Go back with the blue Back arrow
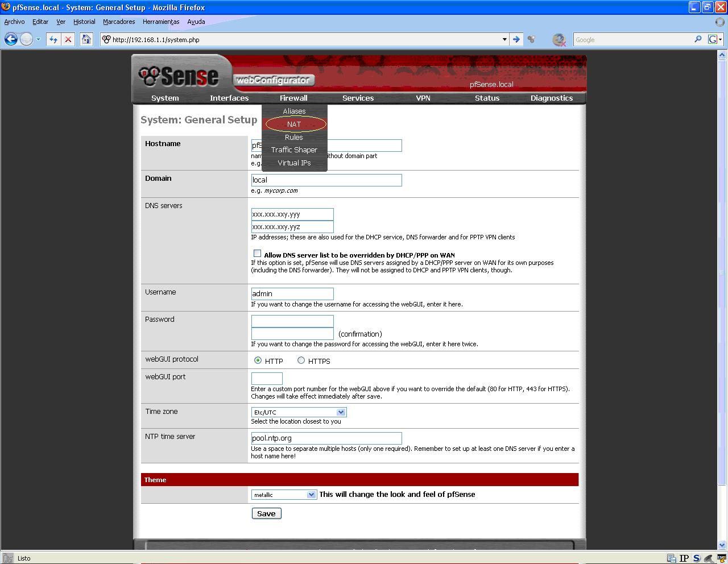728x564 pixels. click(x=11, y=39)
